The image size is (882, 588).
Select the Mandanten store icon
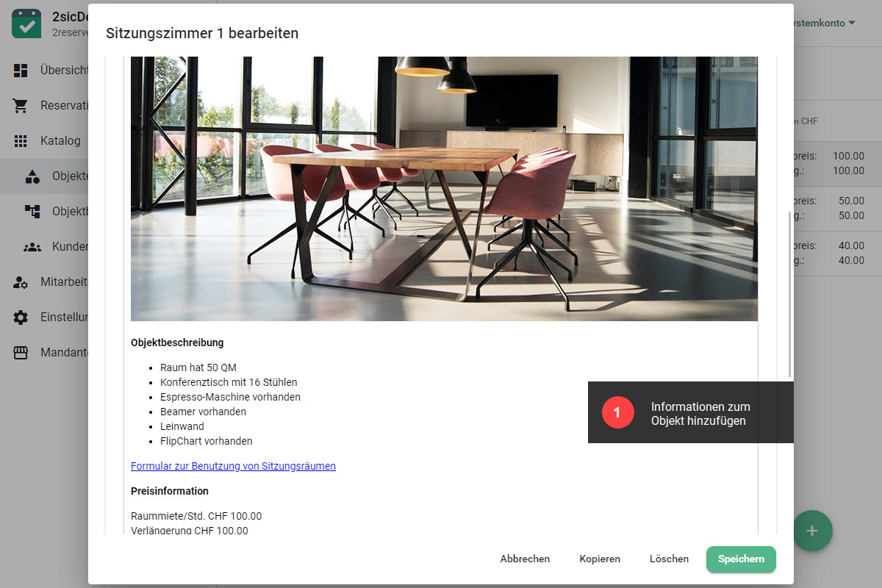coord(21,353)
